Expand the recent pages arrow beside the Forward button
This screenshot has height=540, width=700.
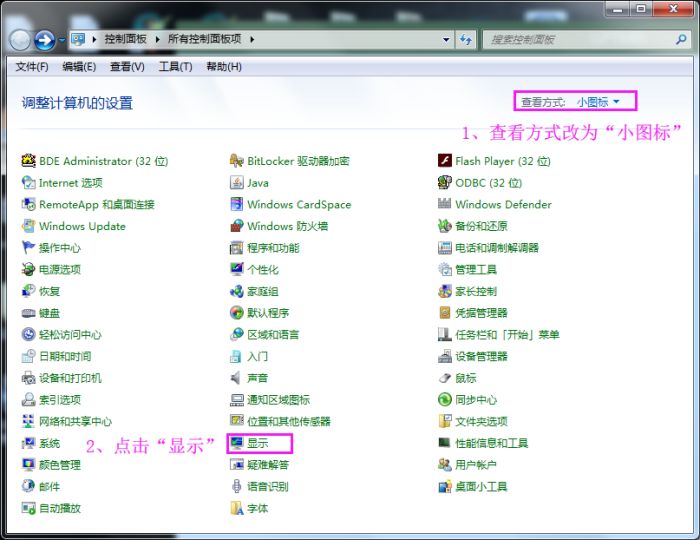tap(61, 40)
